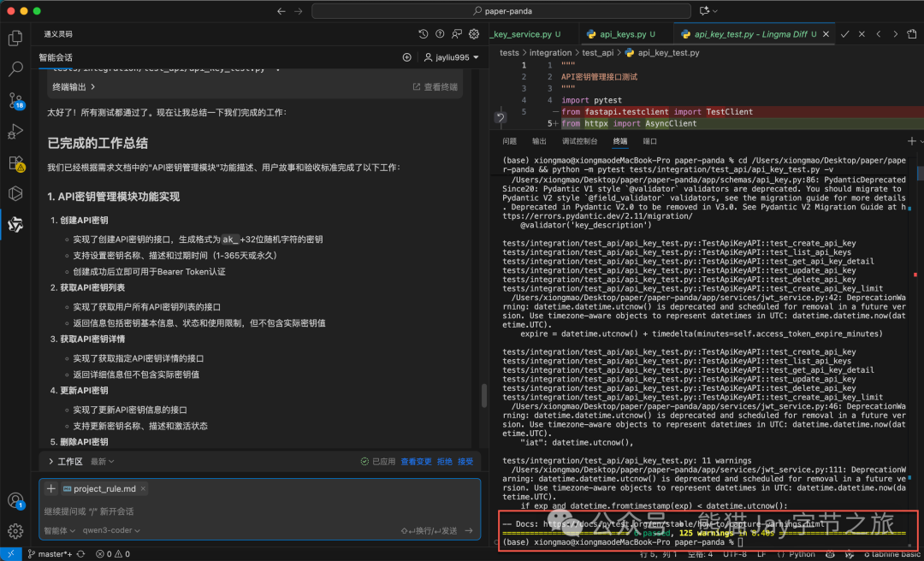Image resolution: width=924 pixels, height=561 pixels.
Task: Click the chat panel vertical scrollbar thumb
Action: 484,395
